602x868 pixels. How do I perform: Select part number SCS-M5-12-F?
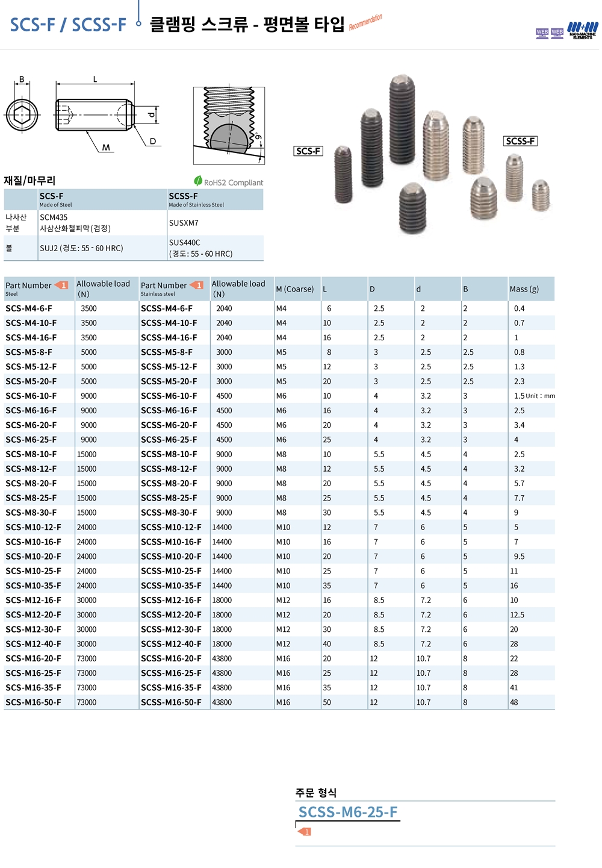(31, 367)
